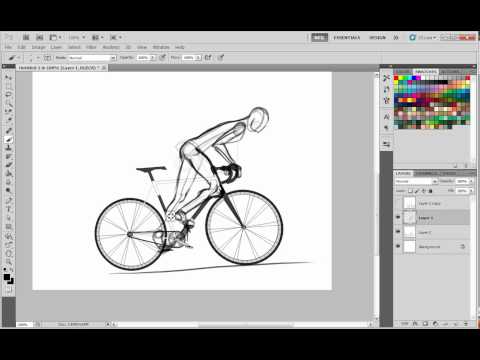
Task: Delete layer with Layers panel trash icon
Action: point(466,324)
